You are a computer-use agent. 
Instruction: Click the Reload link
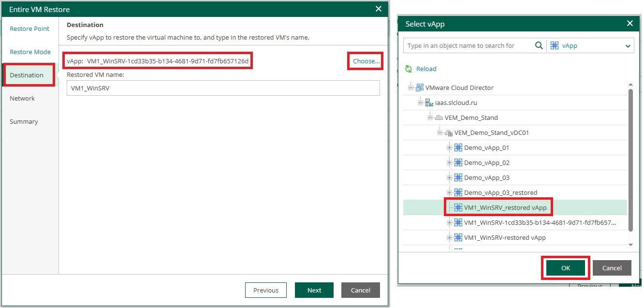coord(426,69)
